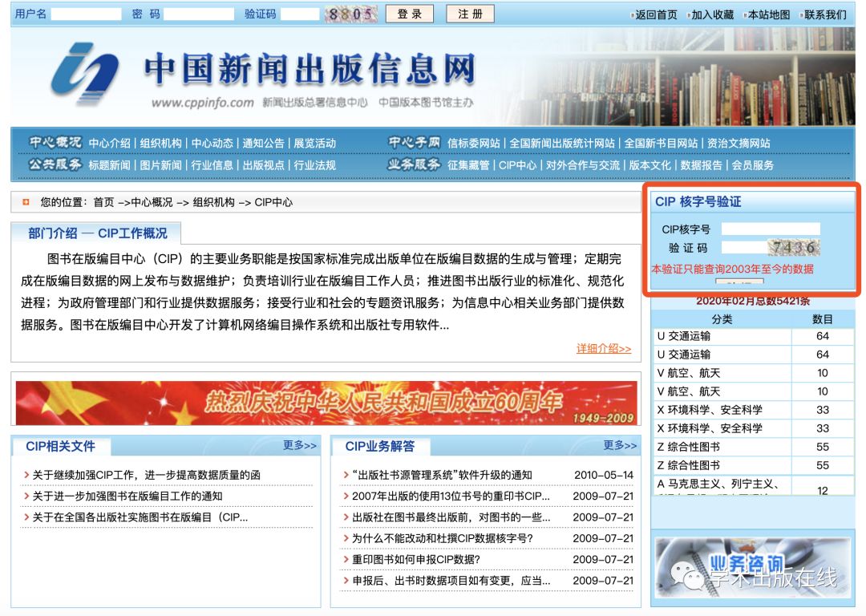Click the CIP核字号 input field
866x616 pixels.
(x=771, y=229)
